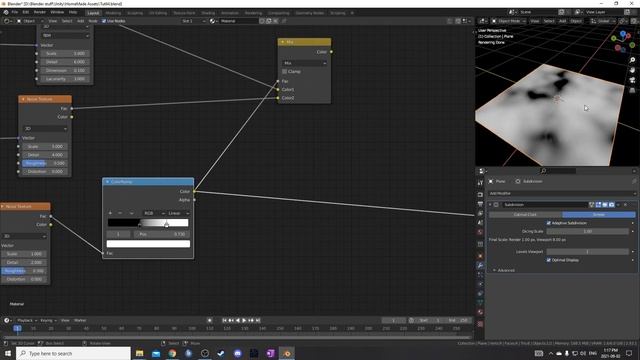Toggle Subdivision modifier edit mode display
Screen dimensions: 640x360
tap(598, 204)
